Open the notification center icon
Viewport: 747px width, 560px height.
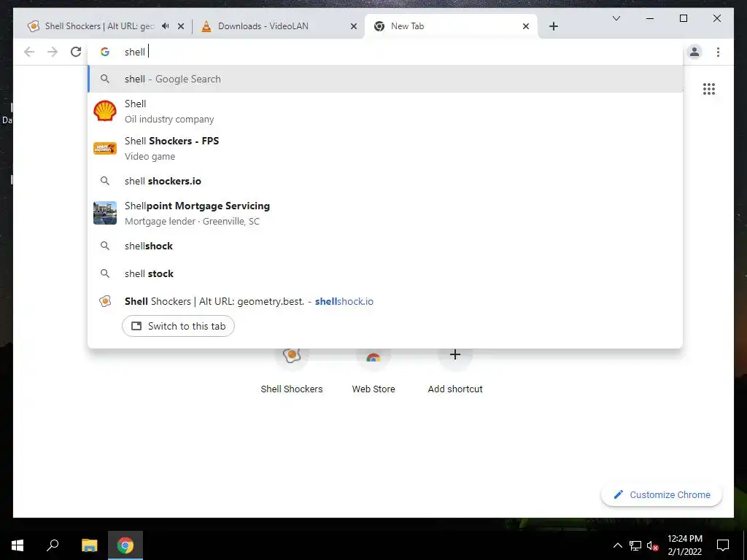point(723,545)
